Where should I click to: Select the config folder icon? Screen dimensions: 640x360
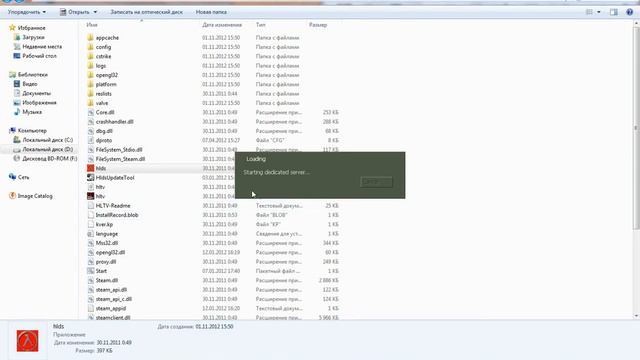click(x=91, y=47)
